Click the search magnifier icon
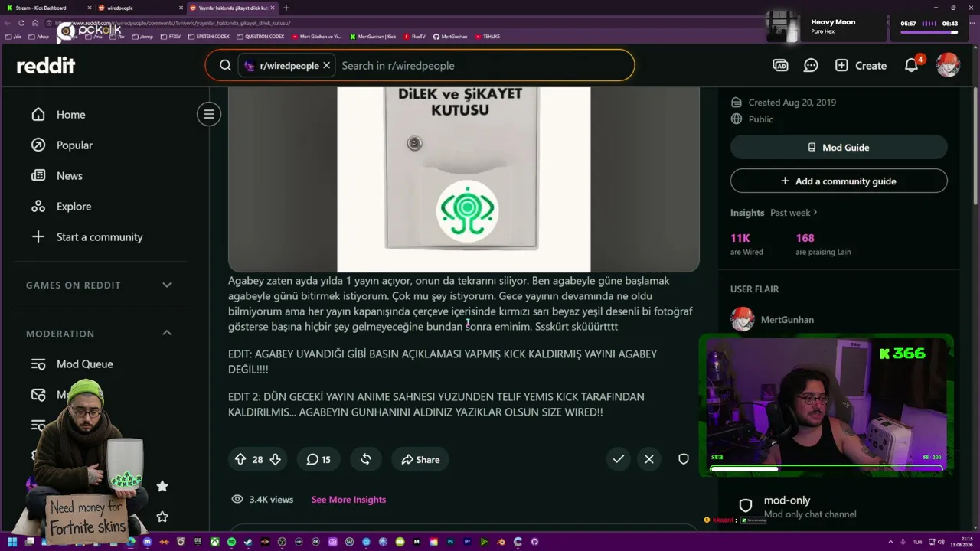 point(225,66)
